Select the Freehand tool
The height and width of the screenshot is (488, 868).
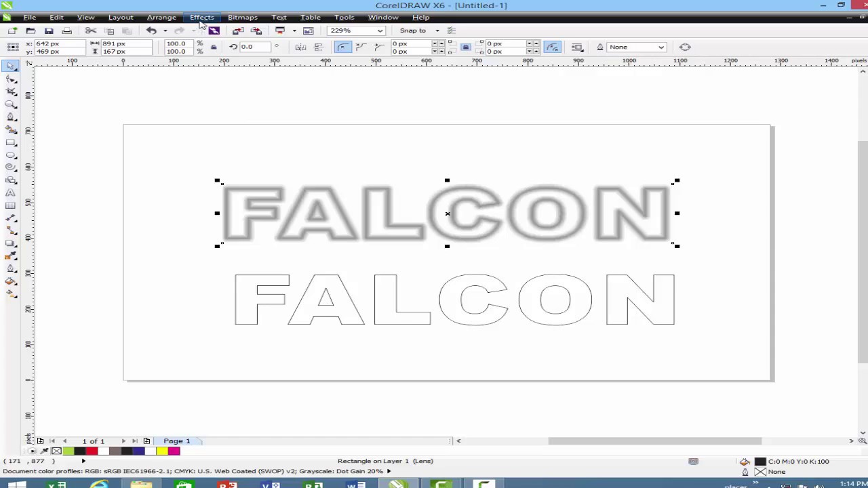[x=11, y=117]
